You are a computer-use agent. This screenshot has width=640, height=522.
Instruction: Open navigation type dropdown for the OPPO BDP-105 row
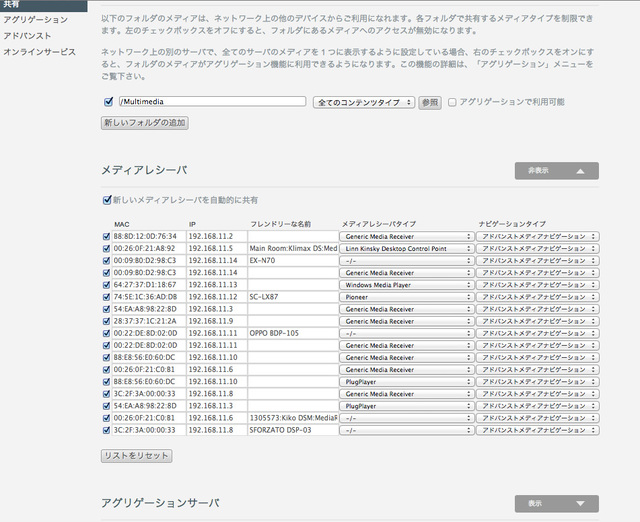tap(537, 333)
